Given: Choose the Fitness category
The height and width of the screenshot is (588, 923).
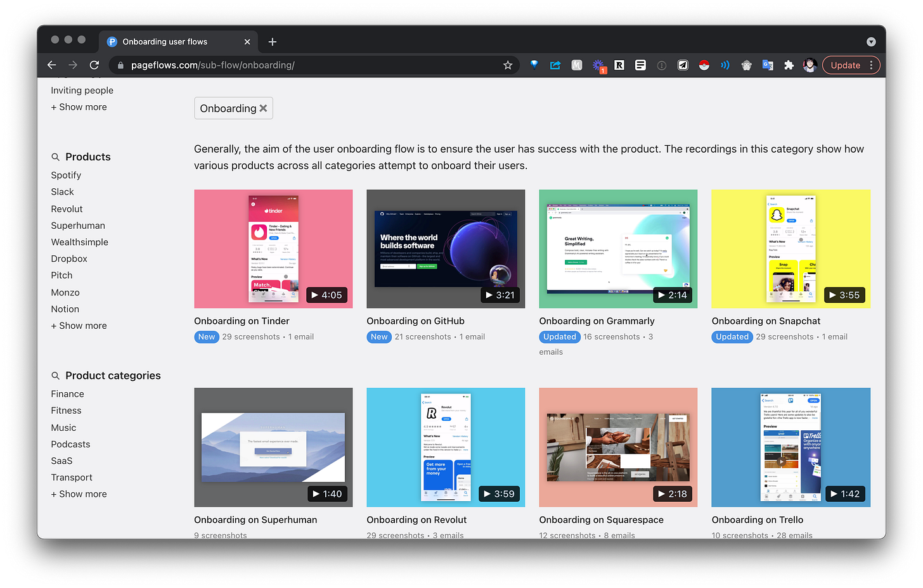Looking at the screenshot, I should [x=67, y=411].
